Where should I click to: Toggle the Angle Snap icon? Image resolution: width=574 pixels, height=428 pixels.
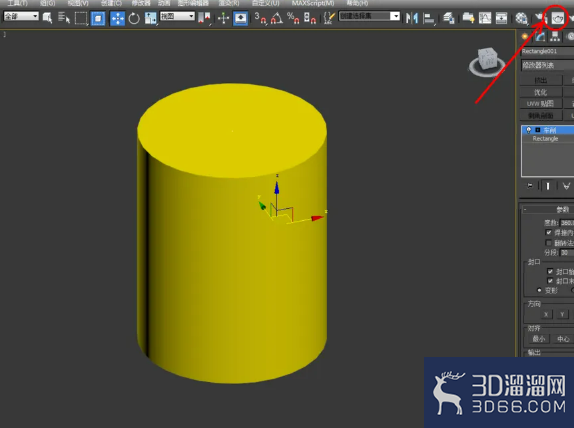[277, 18]
